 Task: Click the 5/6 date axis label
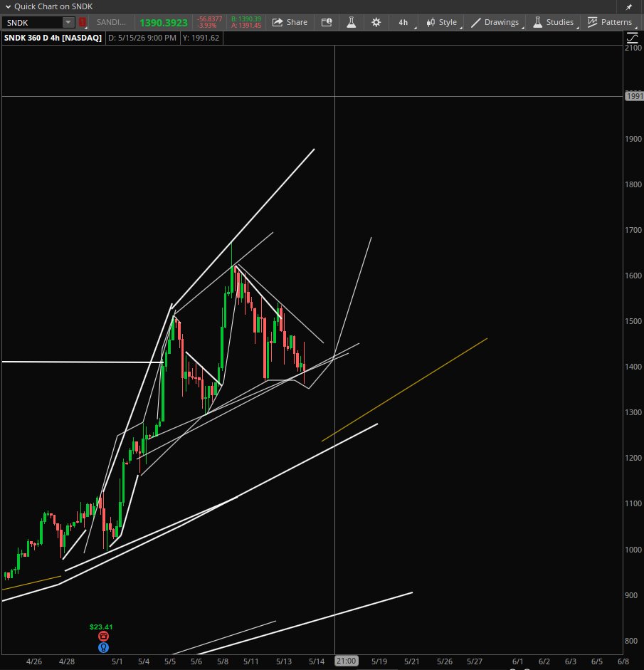pos(196,661)
